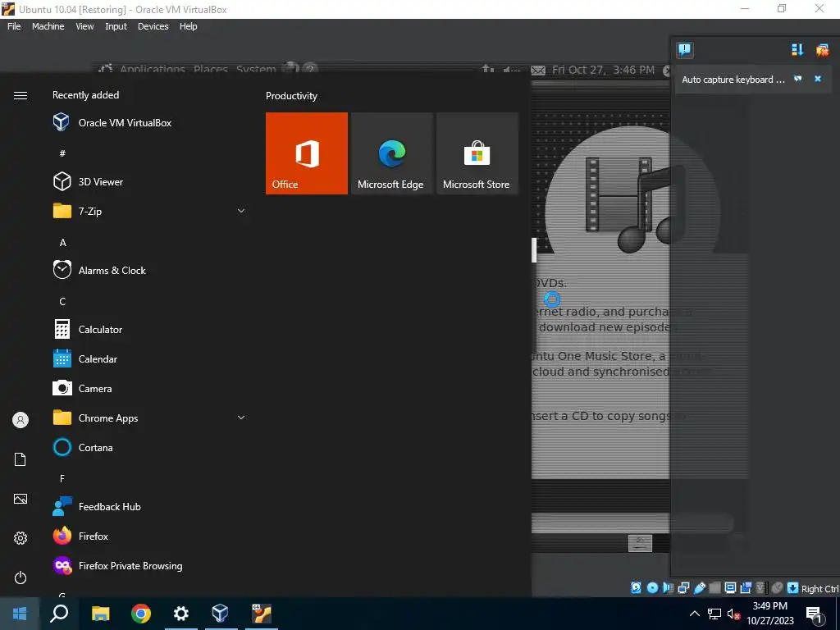Click the audio indicator in VirtualBox status bar

point(668,587)
